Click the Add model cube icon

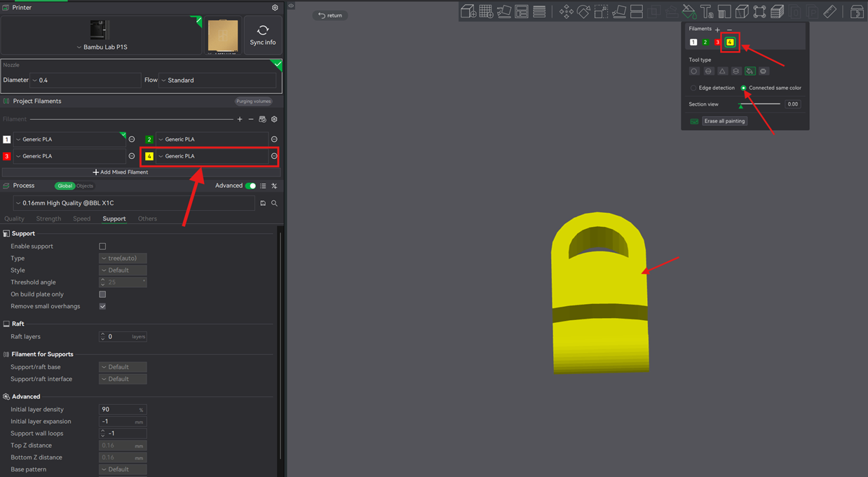pos(468,11)
